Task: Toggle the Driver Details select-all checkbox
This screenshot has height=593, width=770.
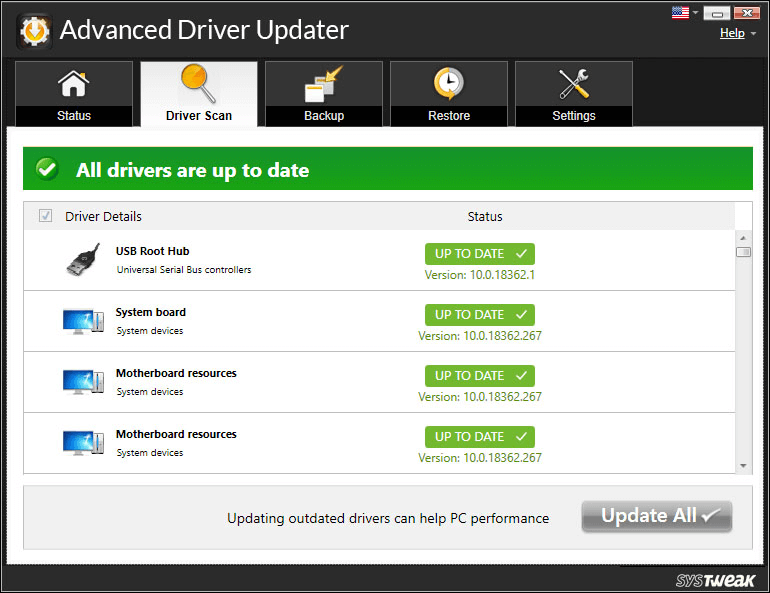Action: [x=45, y=216]
